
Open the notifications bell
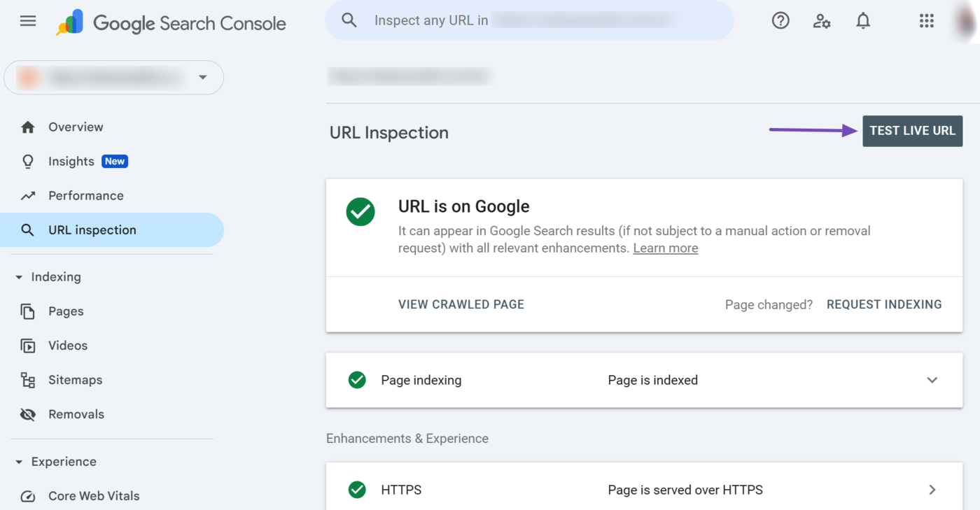(863, 21)
